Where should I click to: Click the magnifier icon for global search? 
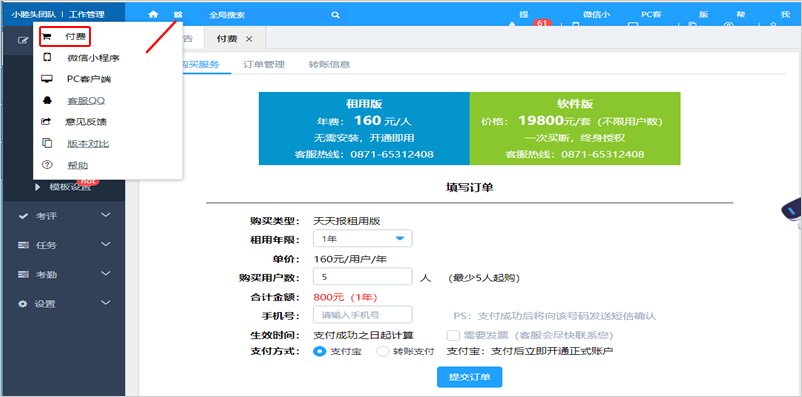pyautogui.click(x=336, y=15)
